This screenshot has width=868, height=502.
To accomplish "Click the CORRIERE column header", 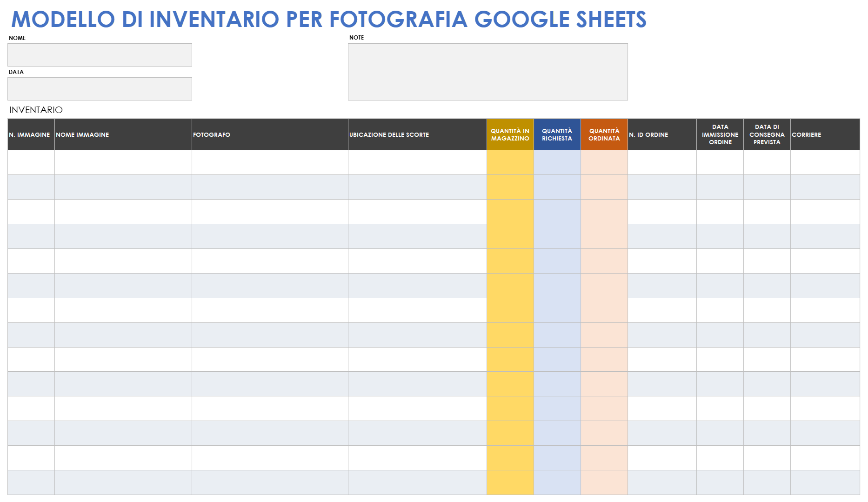I will (x=825, y=134).
